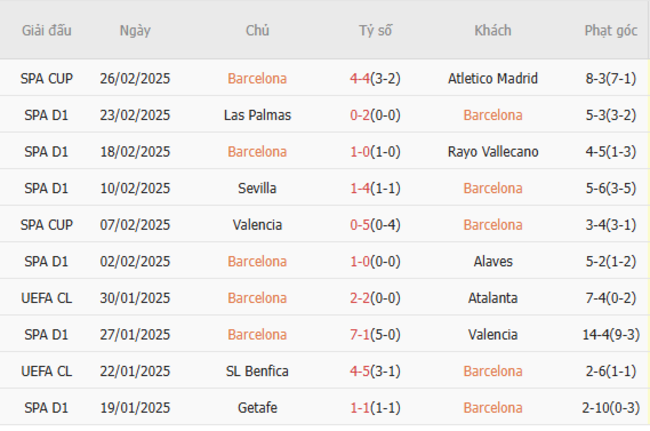Click the 0-2(0-0) score
The height and width of the screenshot is (431, 650).
pos(375,115)
